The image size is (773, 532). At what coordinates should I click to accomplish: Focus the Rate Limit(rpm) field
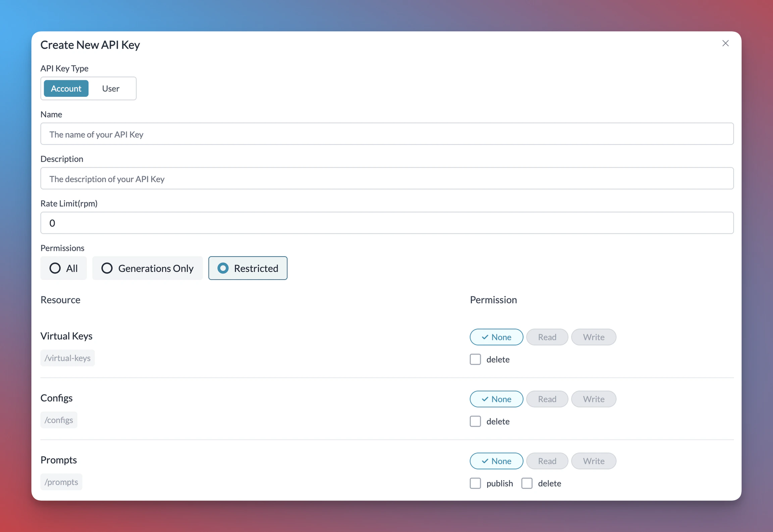387,223
